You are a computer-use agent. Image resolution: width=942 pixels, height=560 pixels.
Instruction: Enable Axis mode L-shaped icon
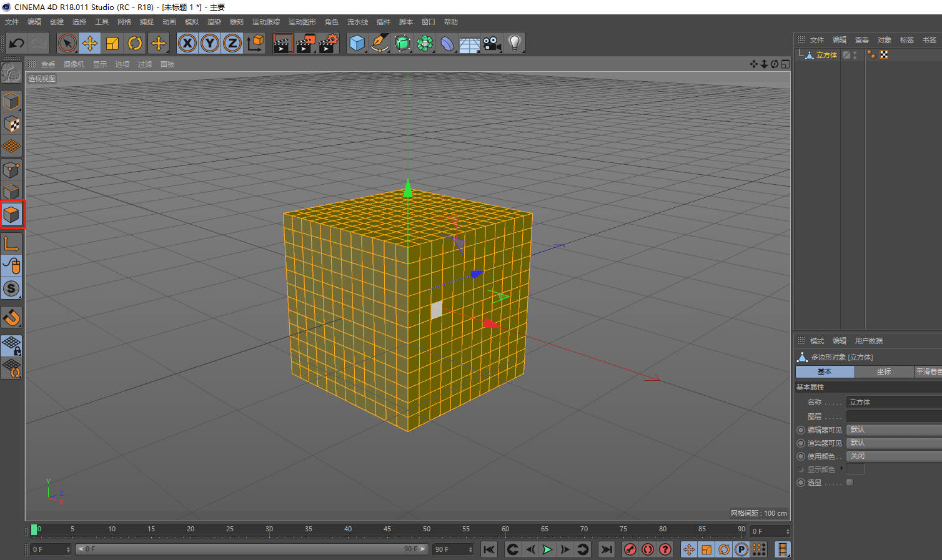pos(11,243)
